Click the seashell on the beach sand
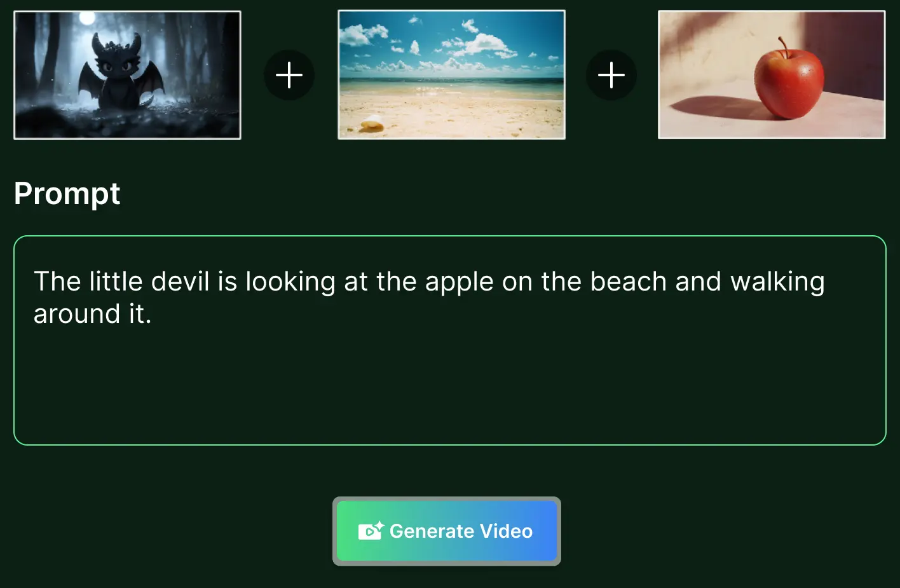This screenshot has height=588, width=900. coord(372,123)
